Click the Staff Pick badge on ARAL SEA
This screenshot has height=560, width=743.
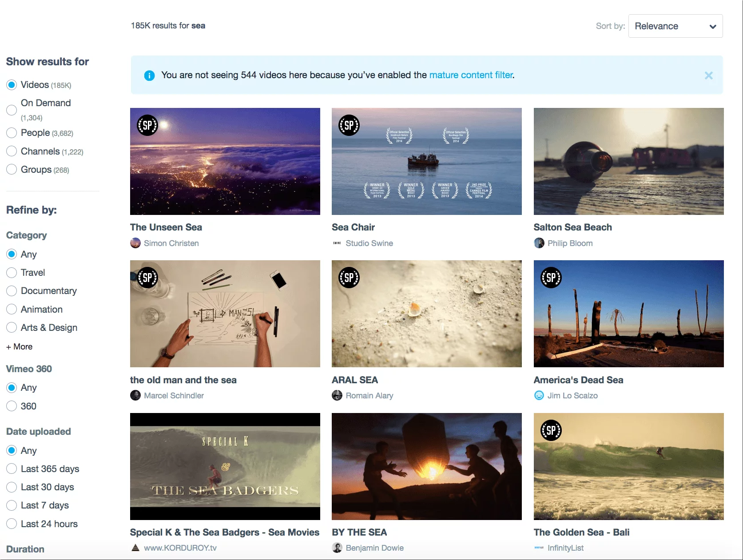coord(349,278)
